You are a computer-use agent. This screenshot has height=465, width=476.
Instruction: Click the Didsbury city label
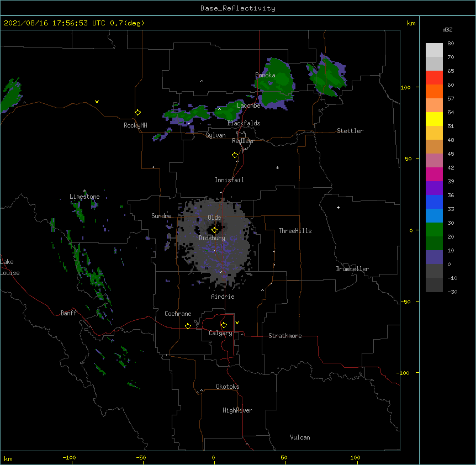click(212, 238)
